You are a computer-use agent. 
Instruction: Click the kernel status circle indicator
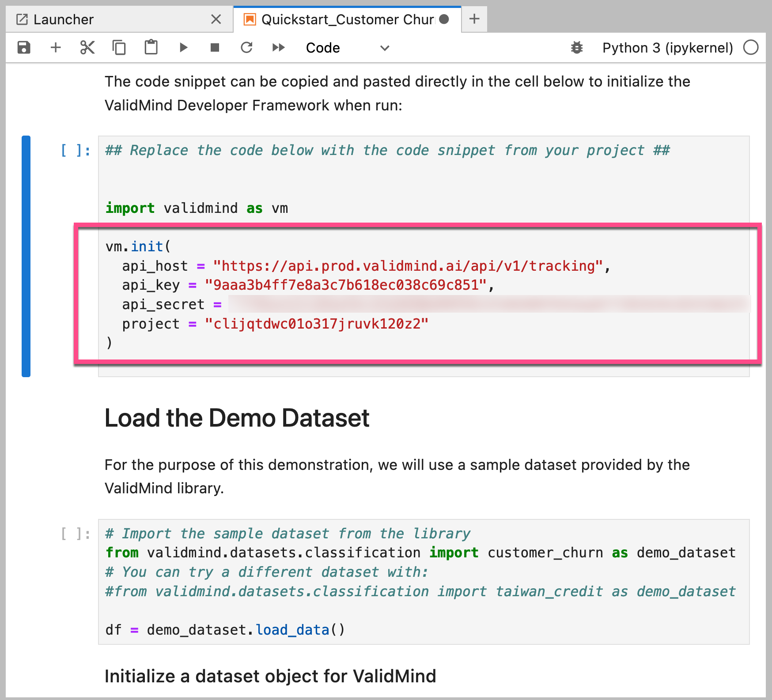point(751,47)
